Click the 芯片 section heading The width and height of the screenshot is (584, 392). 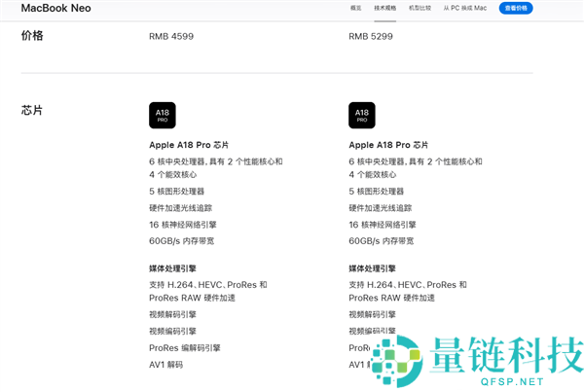(32, 110)
